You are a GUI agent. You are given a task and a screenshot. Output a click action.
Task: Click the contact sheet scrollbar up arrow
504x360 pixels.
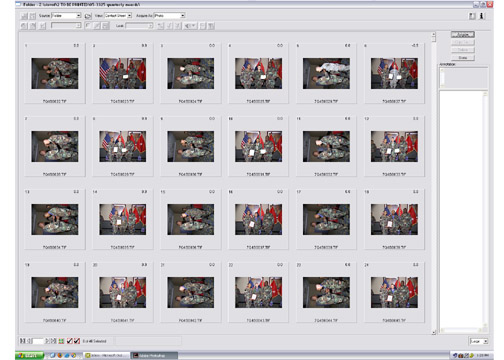pos(434,34)
